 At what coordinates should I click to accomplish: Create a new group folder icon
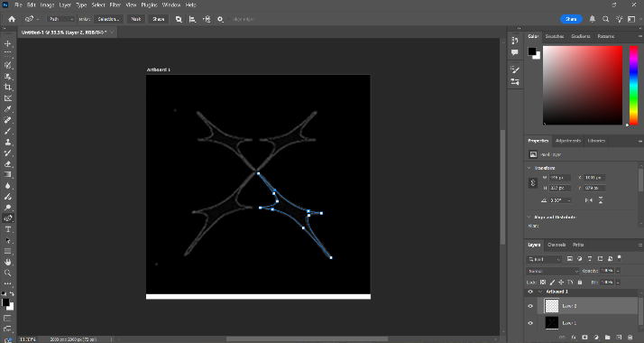tap(607, 338)
